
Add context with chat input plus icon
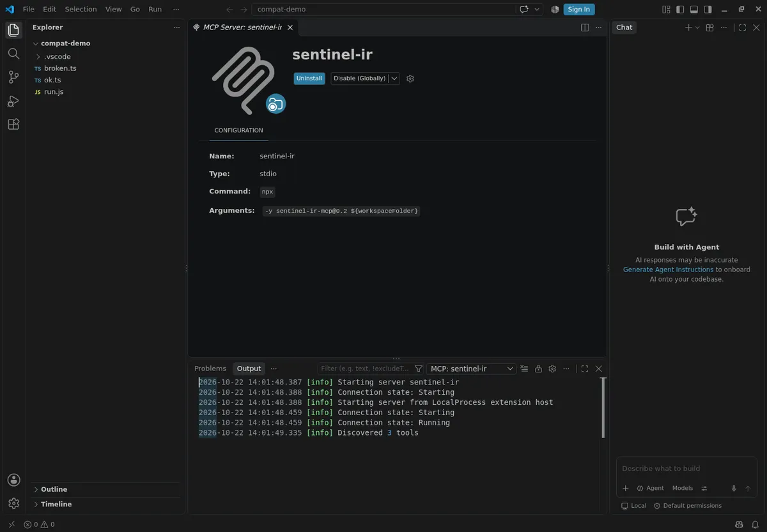(x=626, y=488)
